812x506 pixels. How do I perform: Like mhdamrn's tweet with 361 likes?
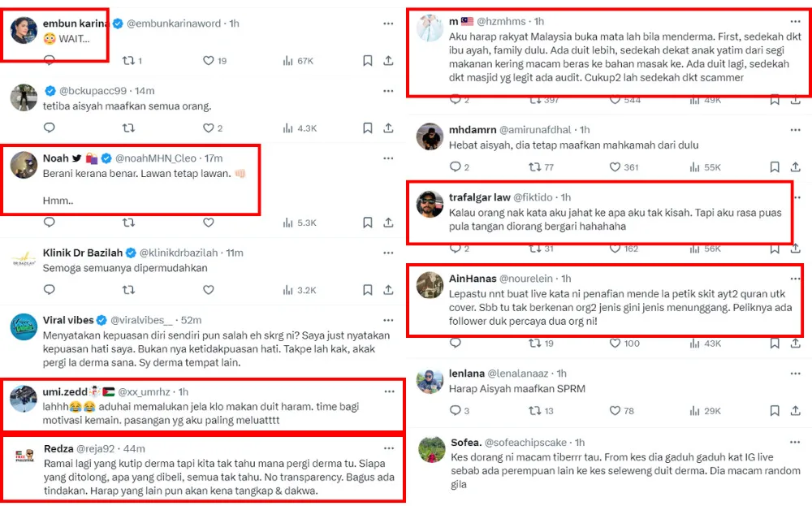(x=611, y=167)
